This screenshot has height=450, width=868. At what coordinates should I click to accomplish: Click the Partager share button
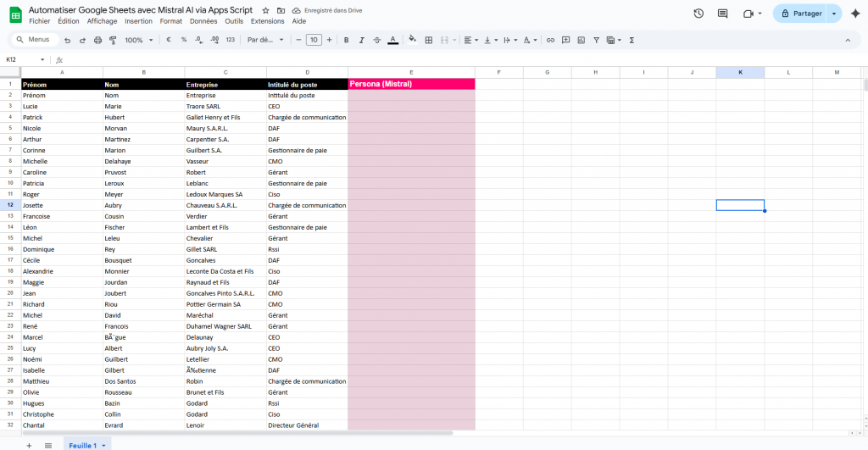coord(799,14)
